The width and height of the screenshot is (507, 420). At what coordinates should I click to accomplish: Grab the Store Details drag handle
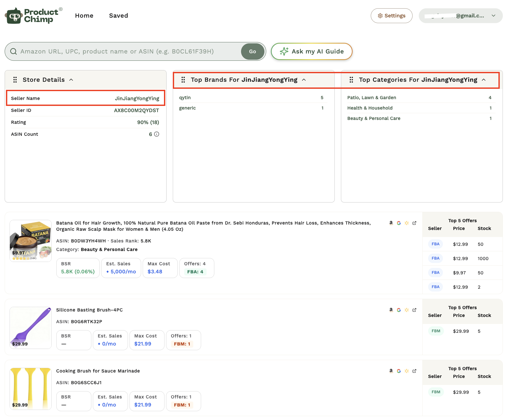click(15, 80)
